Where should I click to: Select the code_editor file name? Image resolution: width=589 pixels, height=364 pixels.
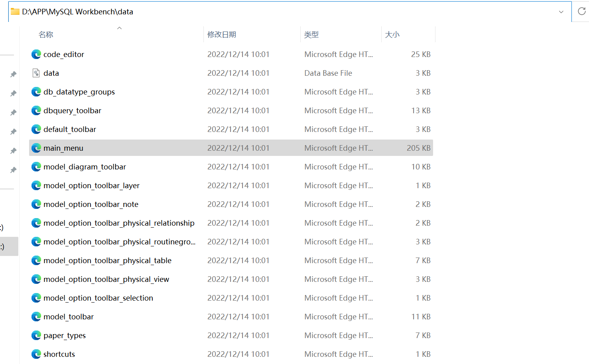[64, 54]
